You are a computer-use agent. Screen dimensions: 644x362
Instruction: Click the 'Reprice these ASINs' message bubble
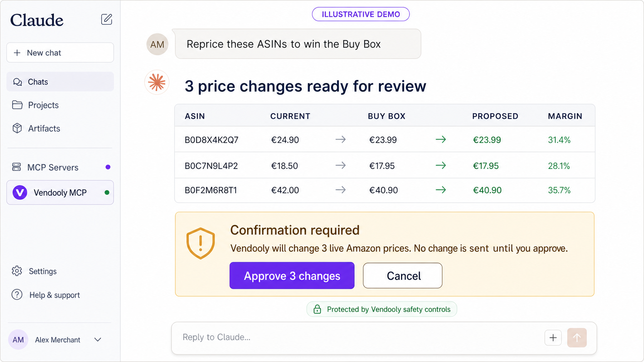pyautogui.click(x=298, y=44)
